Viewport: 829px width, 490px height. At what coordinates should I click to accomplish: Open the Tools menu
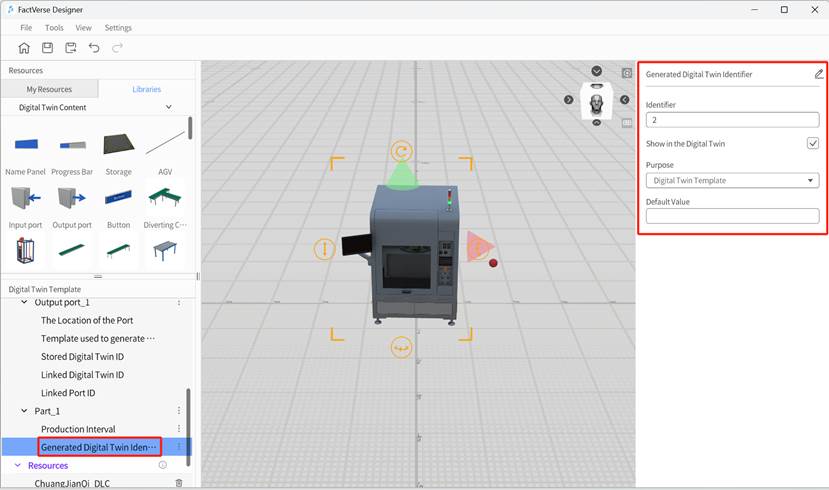[x=54, y=27]
